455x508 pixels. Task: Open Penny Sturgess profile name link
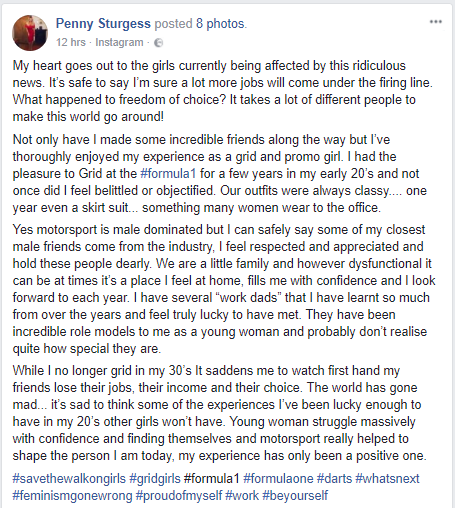(103, 24)
